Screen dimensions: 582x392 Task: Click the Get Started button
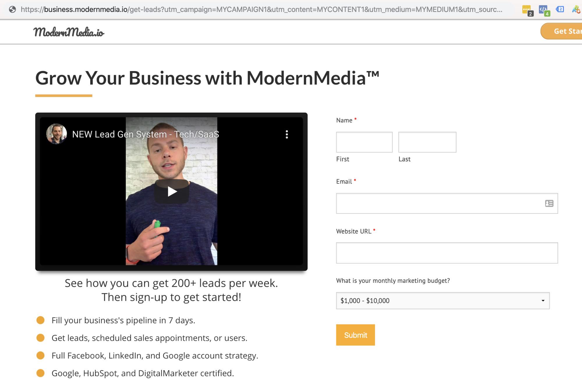(x=561, y=31)
